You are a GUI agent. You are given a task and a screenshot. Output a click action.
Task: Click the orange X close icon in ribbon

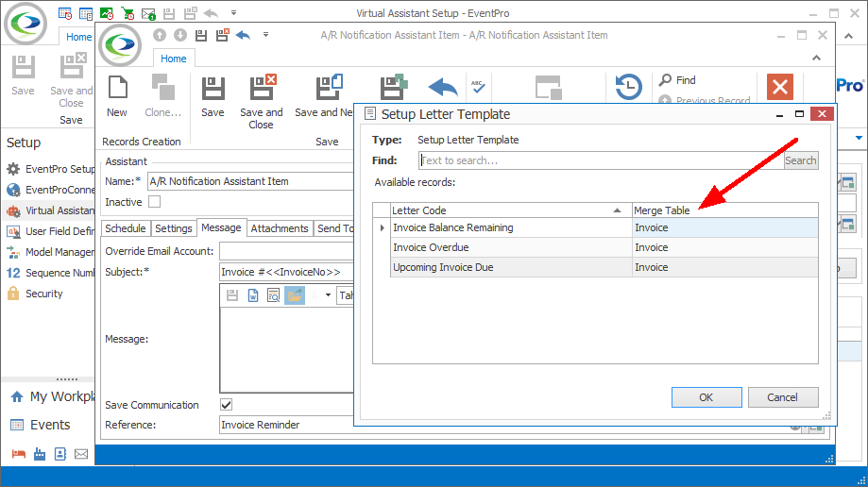[780, 87]
